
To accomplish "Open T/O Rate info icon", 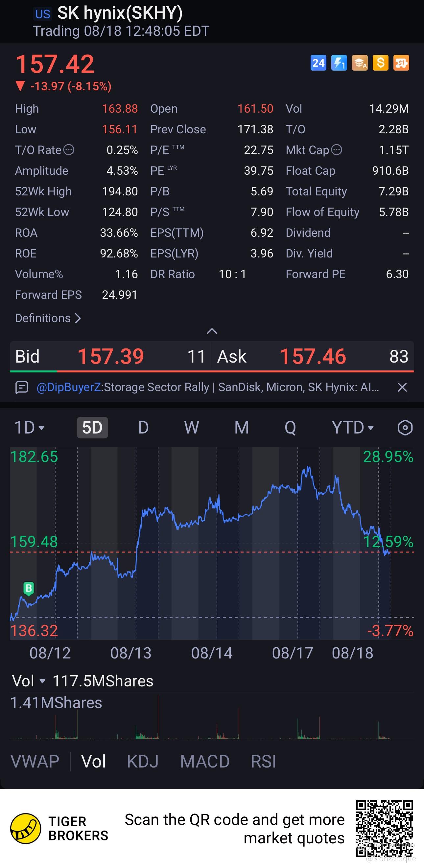I will point(69,150).
